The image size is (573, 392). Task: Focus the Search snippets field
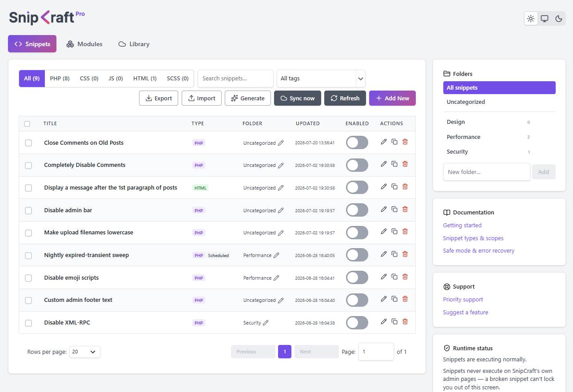tap(235, 79)
